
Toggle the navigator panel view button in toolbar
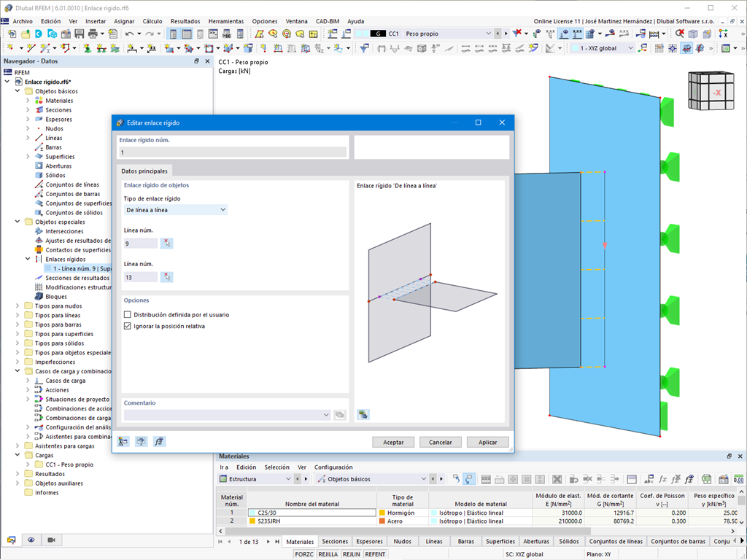pyautogui.click(x=173, y=34)
